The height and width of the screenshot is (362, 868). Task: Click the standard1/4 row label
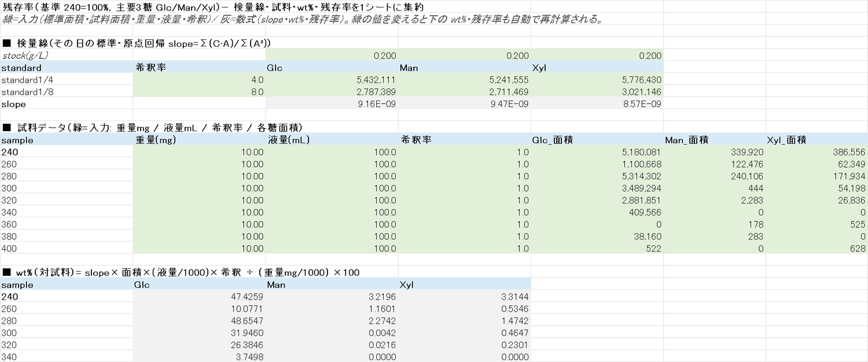coord(66,80)
